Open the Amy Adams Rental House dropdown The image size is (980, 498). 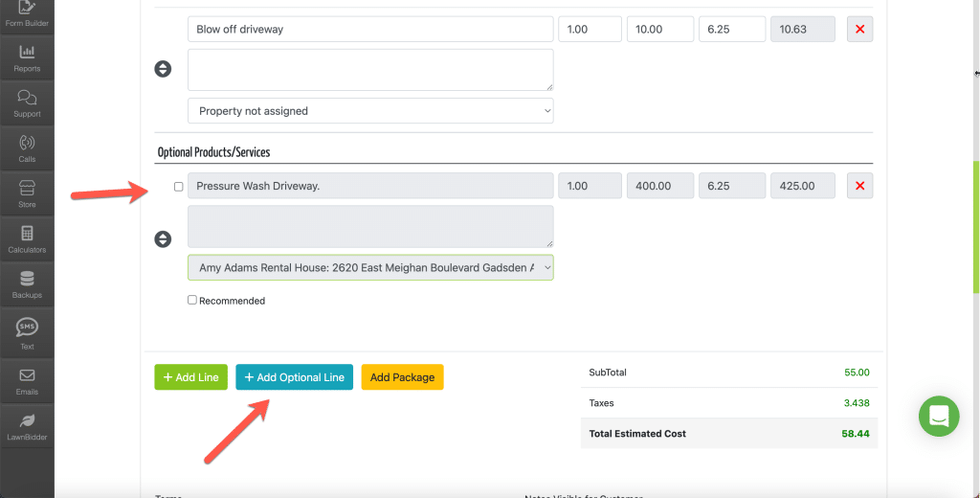(370, 267)
